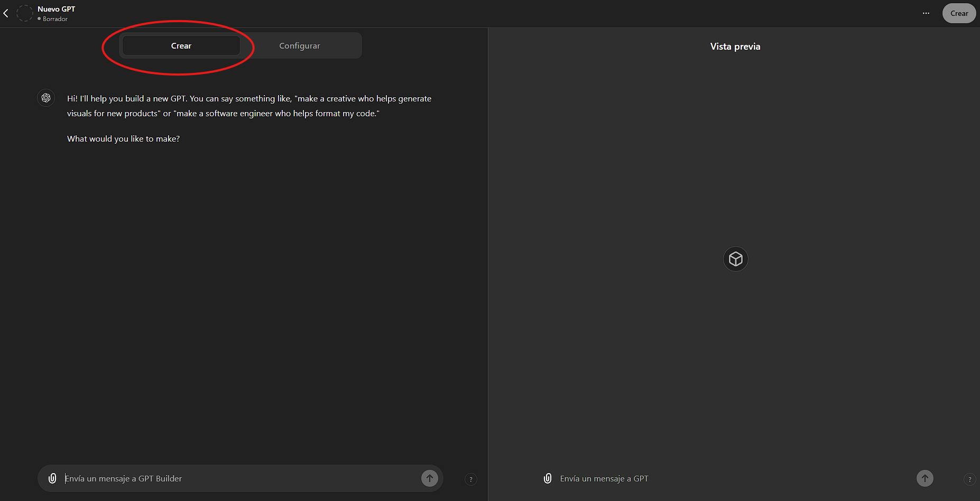Click the Crear button in the top-right corner
The image size is (980, 501).
click(x=959, y=13)
